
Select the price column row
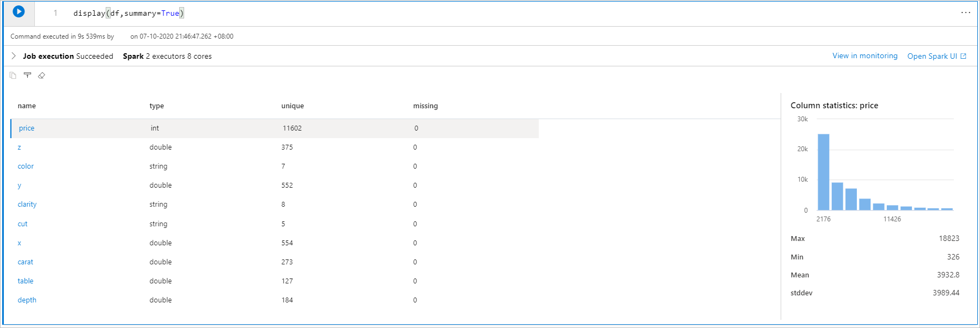click(x=275, y=128)
